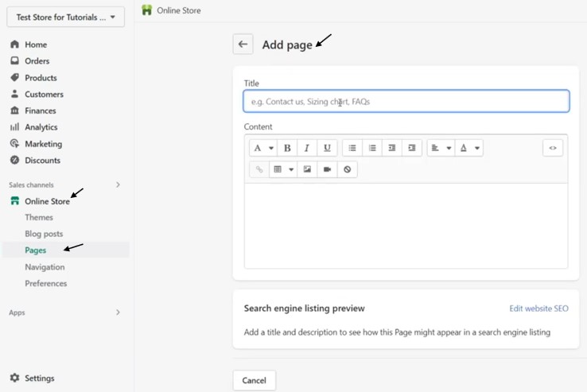Click the Analytics bar chart icon

point(14,127)
